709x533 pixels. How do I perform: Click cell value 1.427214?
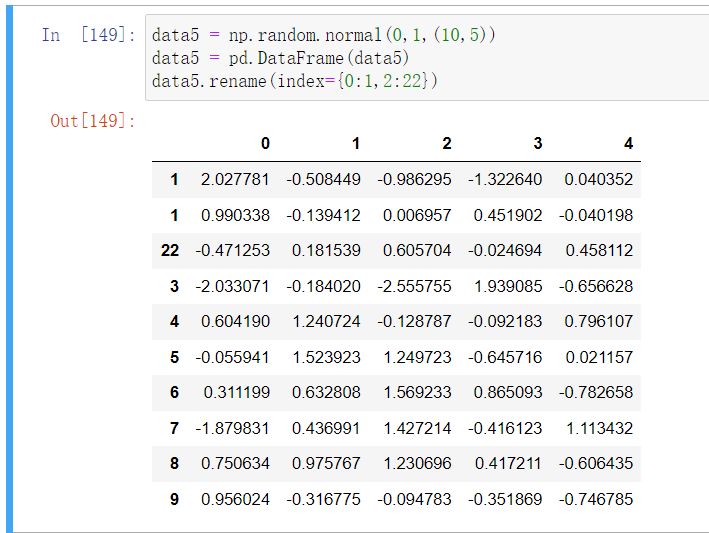(x=417, y=428)
